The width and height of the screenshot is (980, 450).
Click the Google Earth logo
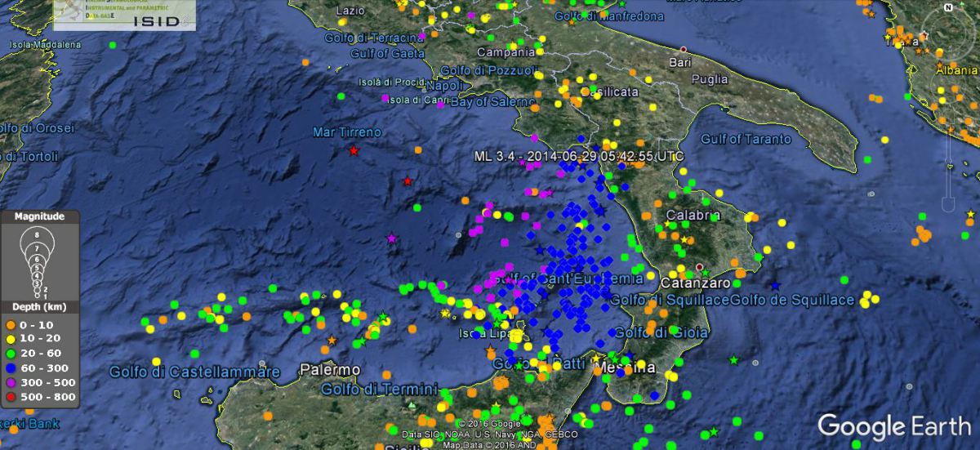[893, 426]
